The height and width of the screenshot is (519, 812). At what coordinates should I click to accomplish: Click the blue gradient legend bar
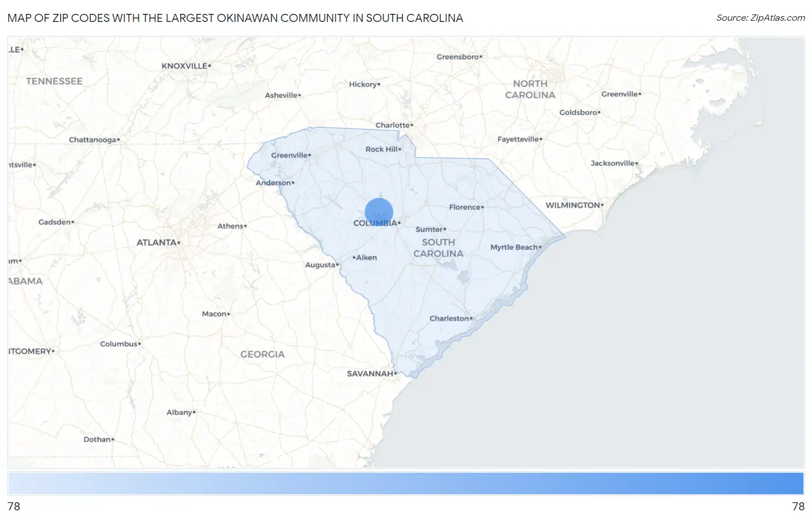coord(405,483)
